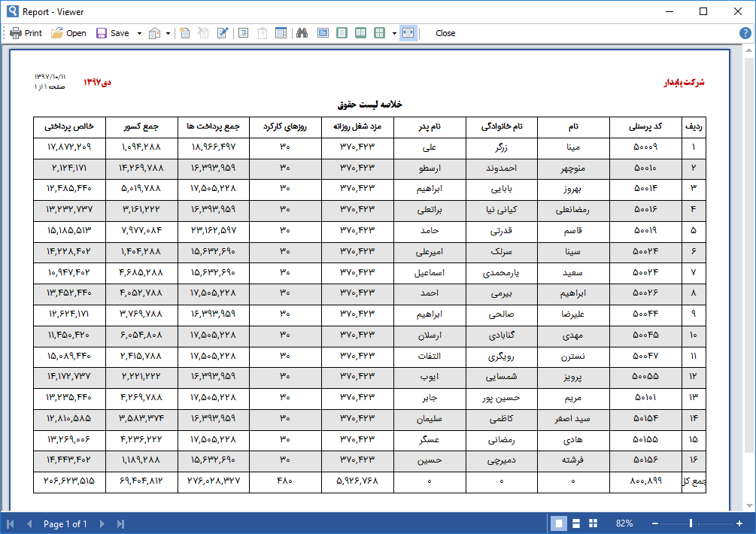This screenshot has height=534, width=756.
Task: Click the red 'دی۱۳۹۷' period label
Action: point(97,83)
